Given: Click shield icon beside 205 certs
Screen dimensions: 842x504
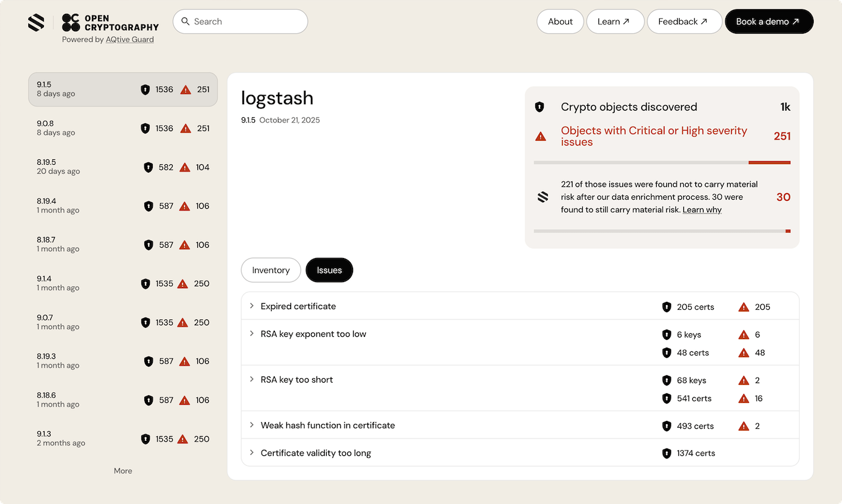Looking at the screenshot, I should click(666, 307).
